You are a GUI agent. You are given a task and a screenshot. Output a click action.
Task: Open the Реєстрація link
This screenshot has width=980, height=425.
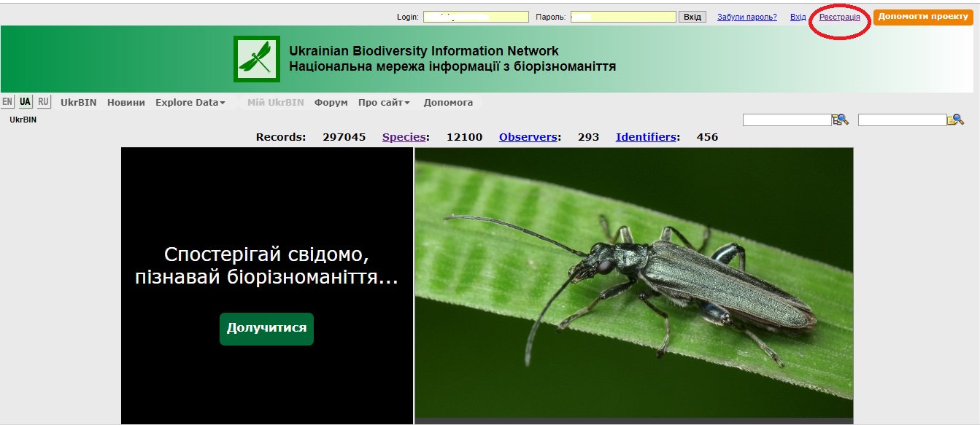(x=840, y=17)
